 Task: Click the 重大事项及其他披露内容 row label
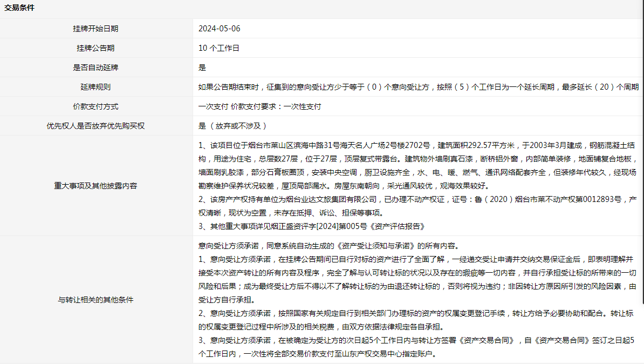(x=95, y=185)
